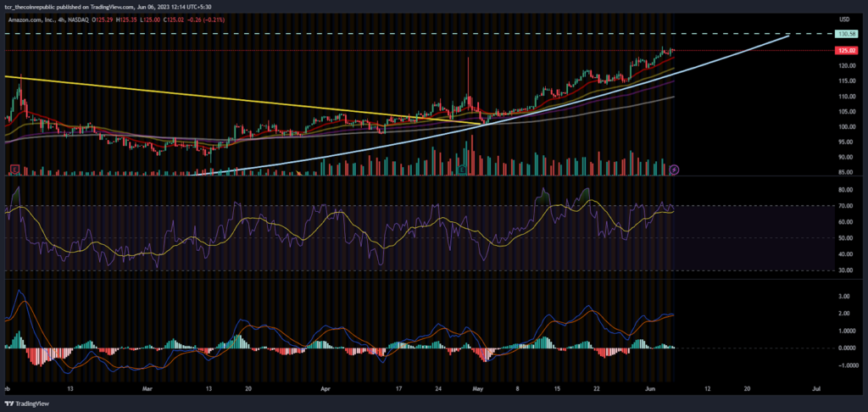
Task: Open the TradingView logo link
Action: pos(26,404)
